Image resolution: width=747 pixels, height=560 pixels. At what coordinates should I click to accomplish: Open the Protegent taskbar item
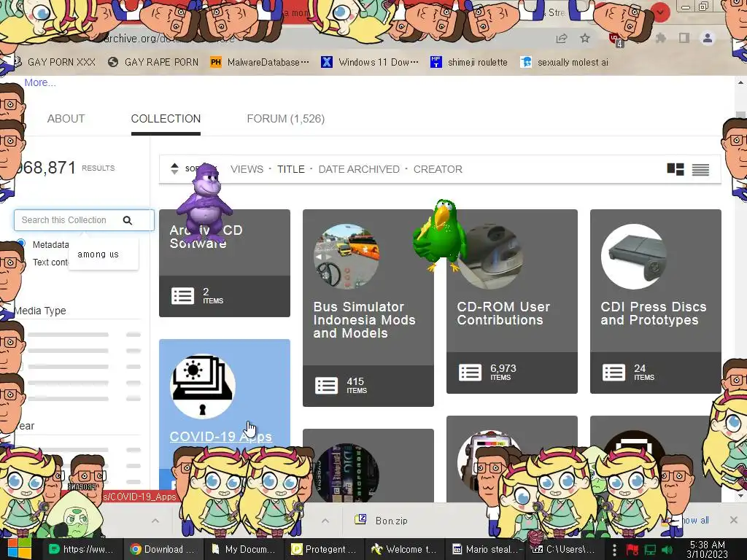click(x=325, y=549)
